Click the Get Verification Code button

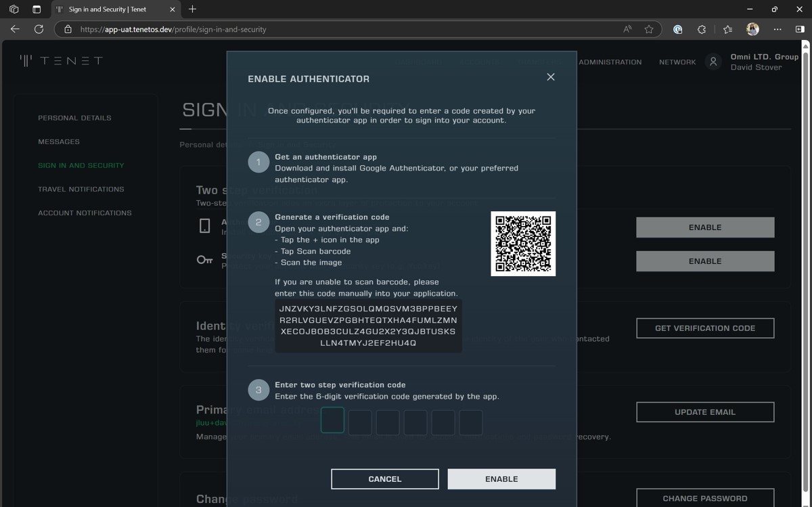705,328
